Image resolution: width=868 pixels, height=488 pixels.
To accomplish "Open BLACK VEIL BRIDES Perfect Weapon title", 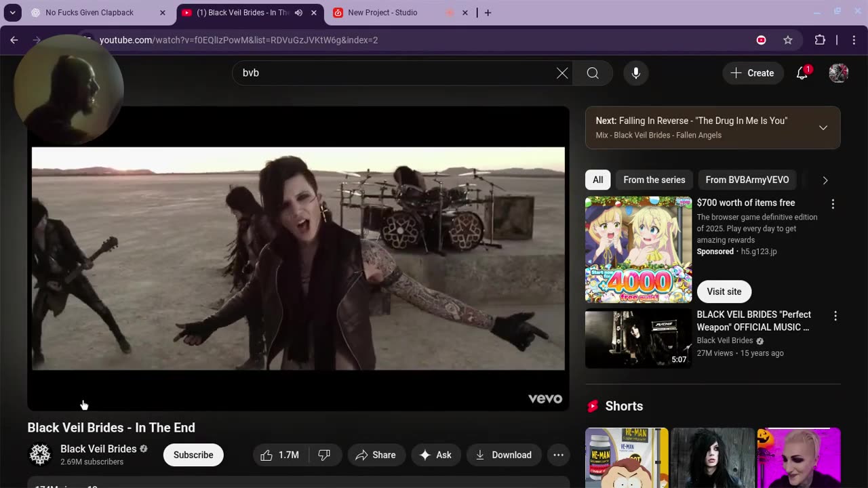I will point(754,321).
